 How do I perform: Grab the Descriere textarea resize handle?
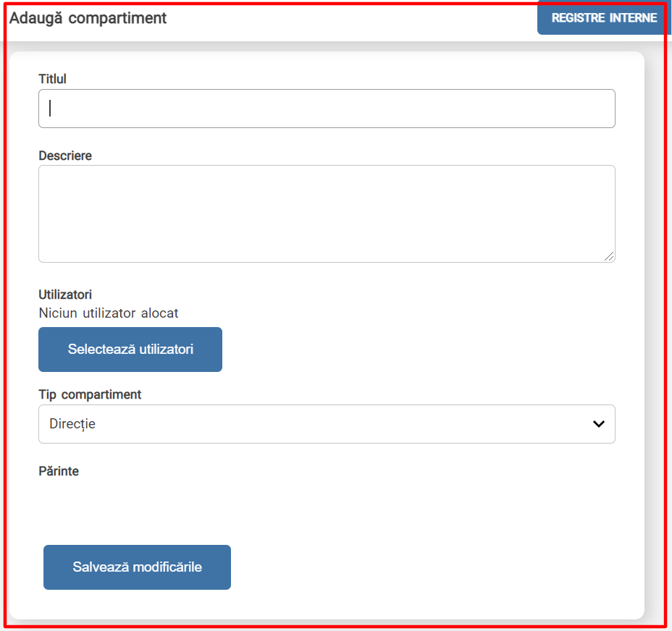pyautogui.click(x=609, y=257)
